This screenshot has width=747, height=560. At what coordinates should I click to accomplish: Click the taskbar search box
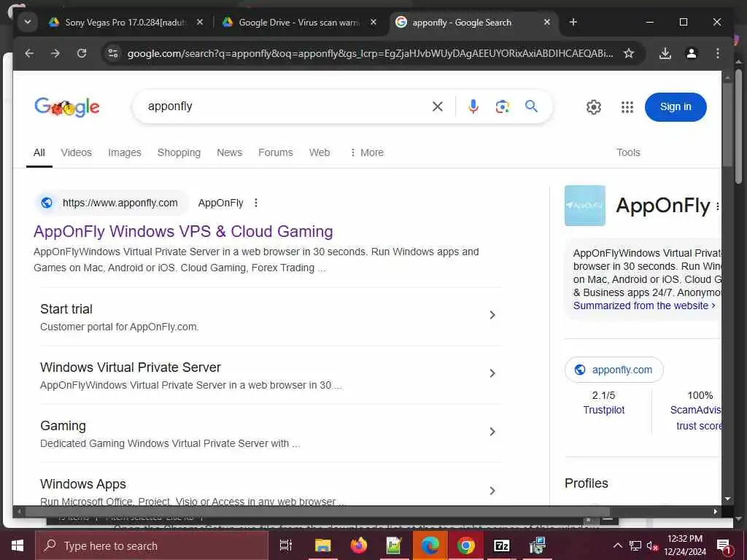pyautogui.click(x=152, y=545)
